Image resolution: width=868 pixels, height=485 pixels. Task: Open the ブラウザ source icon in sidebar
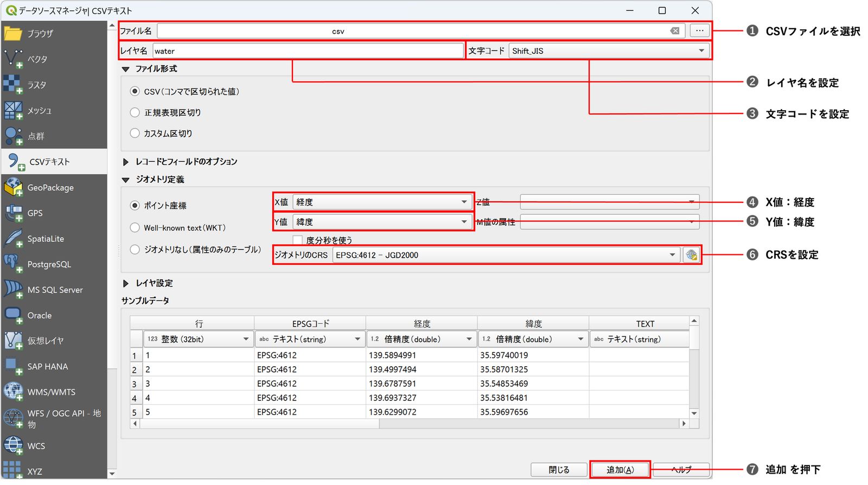pyautogui.click(x=13, y=34)
